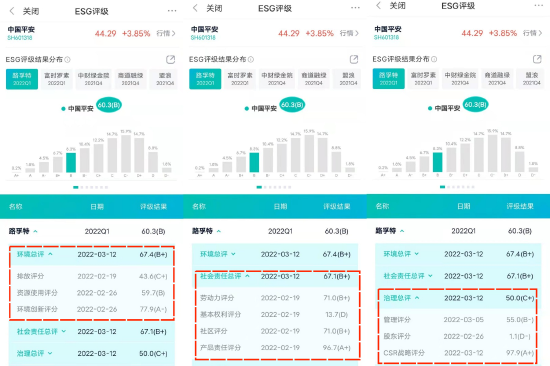Select 富时罗素 2022Q1 tab in left panel
Image resolution: width=550 pixels, height=366 pixels.
coord(57,79)
